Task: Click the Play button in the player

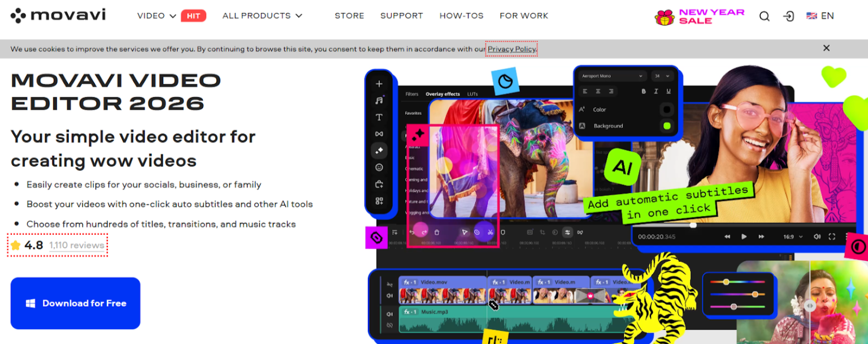Action: [x=744, y=236]
